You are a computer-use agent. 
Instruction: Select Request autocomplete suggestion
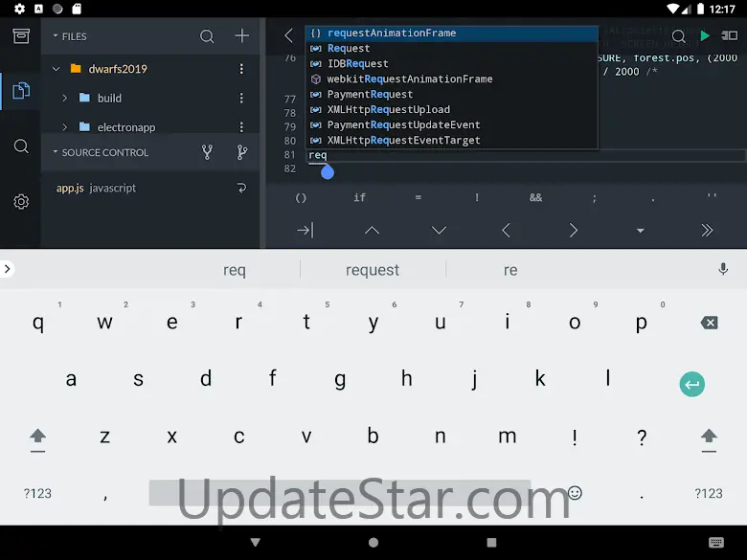pyautogui.click(x=452, y=48)
